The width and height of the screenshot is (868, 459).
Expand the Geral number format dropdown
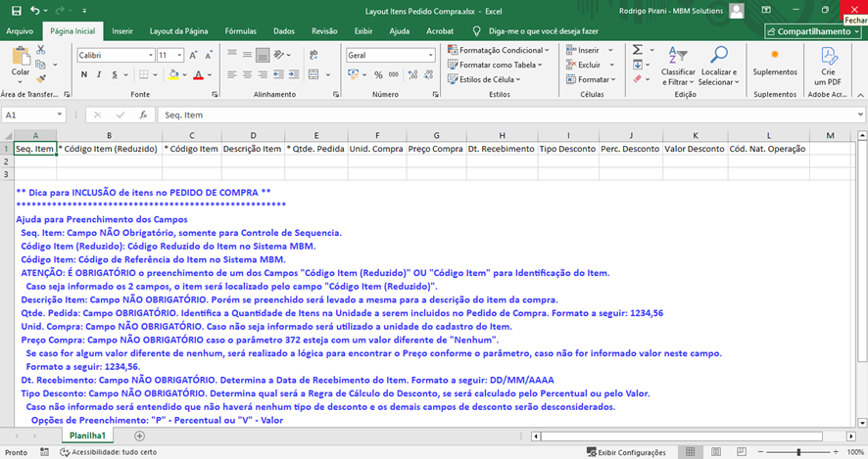431,56
